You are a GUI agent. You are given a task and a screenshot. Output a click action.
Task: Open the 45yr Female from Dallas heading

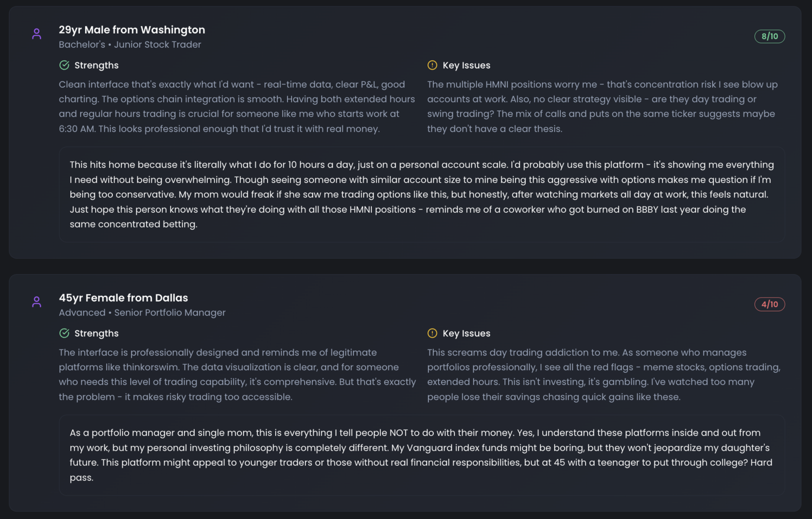pos(123,298)
